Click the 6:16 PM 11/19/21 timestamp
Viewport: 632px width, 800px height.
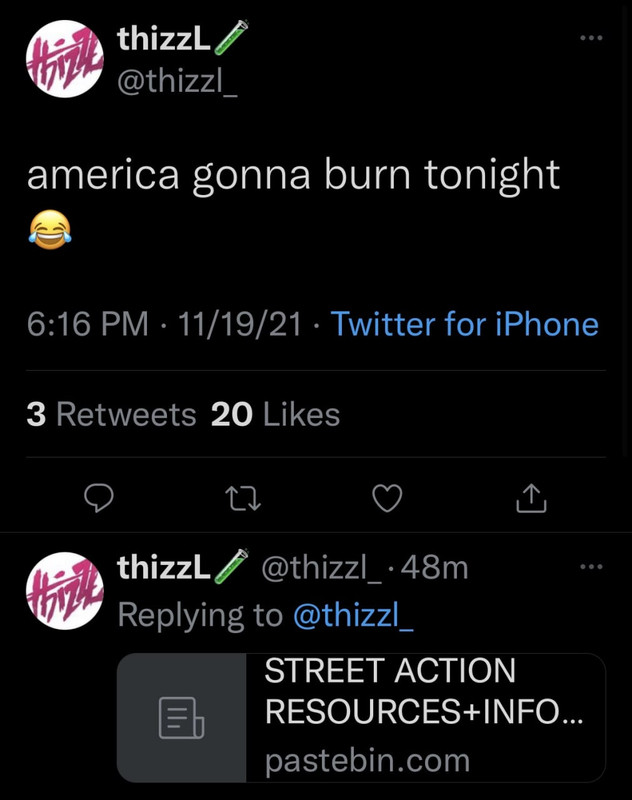coord(164,324)
